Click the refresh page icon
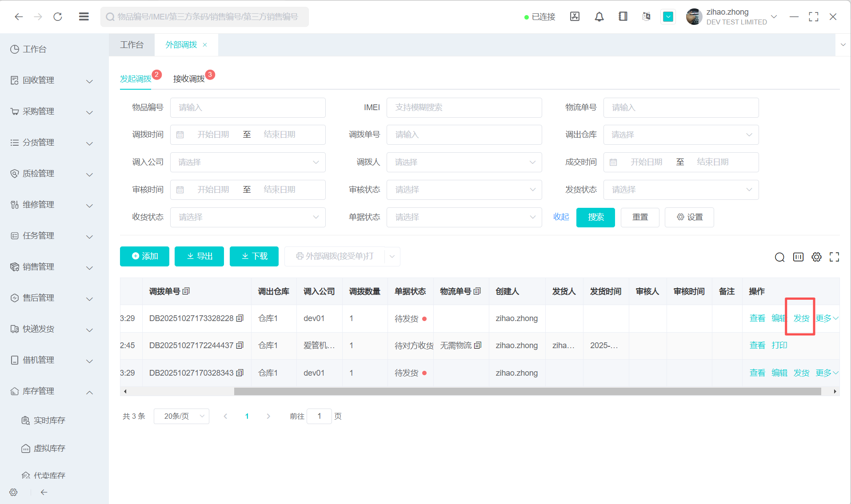851x504 pixels. (x=58, y=17)
